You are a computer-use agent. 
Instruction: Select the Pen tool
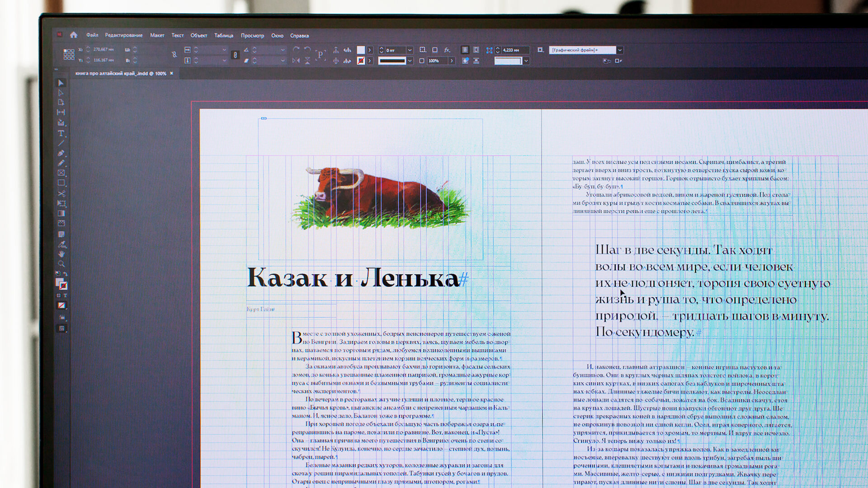[x=61, y=153]
